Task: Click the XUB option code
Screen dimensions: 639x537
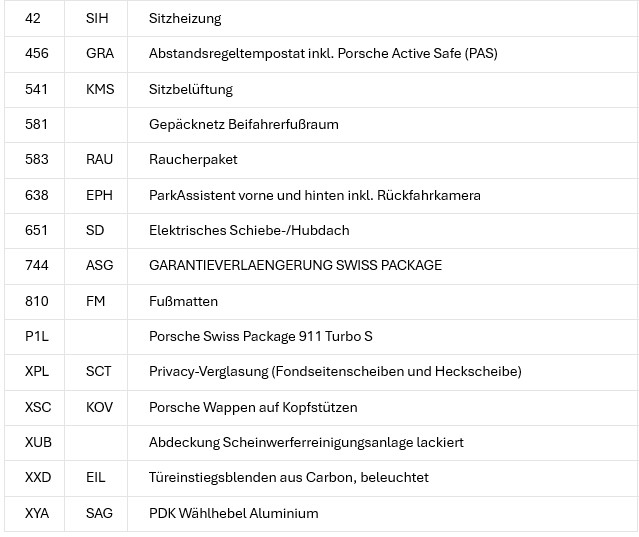Action: 38,442
